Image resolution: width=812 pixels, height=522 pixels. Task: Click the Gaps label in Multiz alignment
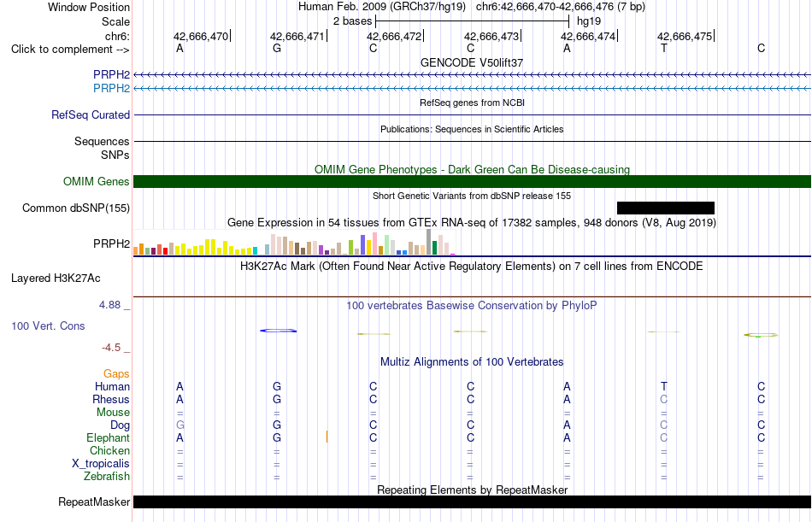coord(116,373)
